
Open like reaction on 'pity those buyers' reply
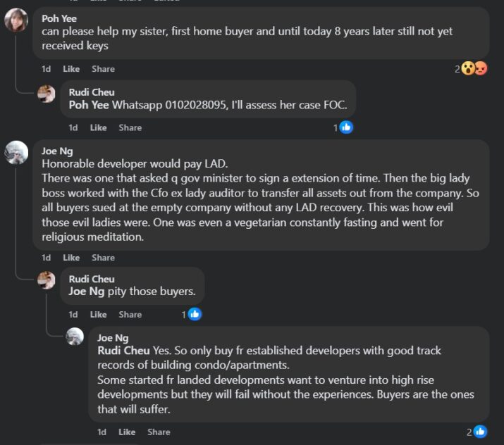point(195,315)
